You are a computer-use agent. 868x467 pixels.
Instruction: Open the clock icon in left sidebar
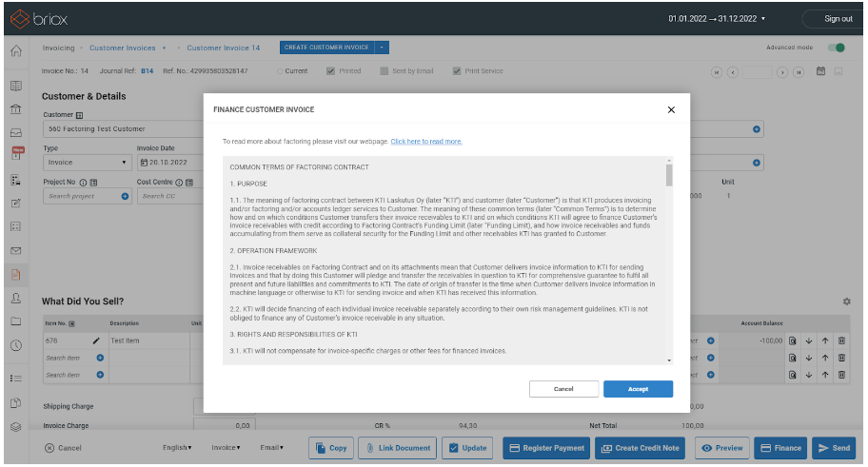point(15,345)
